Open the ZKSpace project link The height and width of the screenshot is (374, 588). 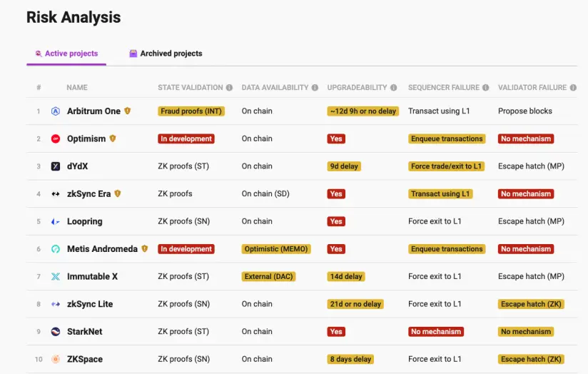(x=85, y=360)
